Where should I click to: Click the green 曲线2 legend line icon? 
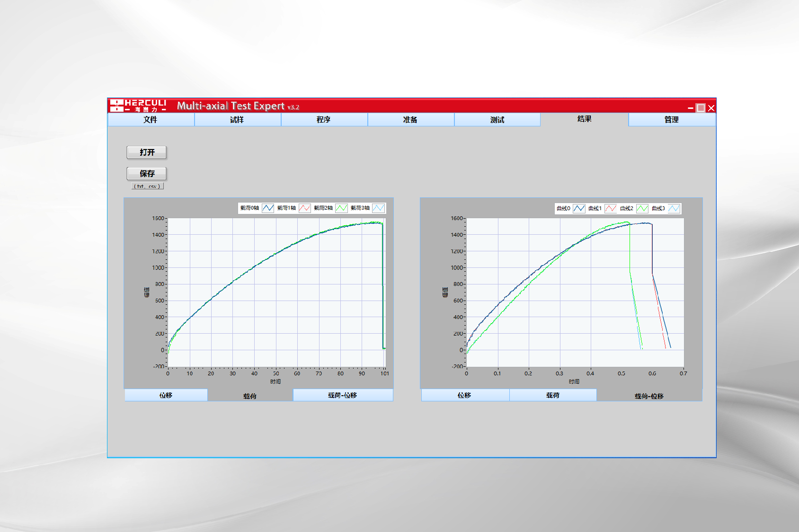(642, 209)
